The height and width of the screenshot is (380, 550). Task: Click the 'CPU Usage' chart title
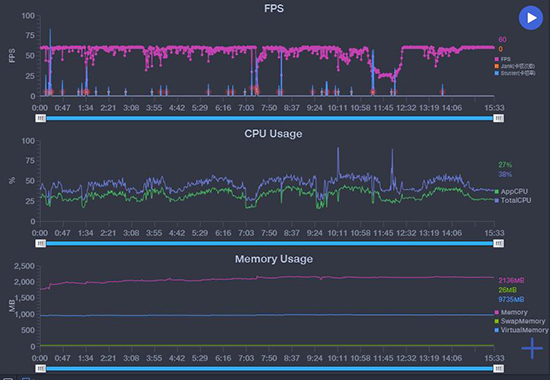click(273, 134)
